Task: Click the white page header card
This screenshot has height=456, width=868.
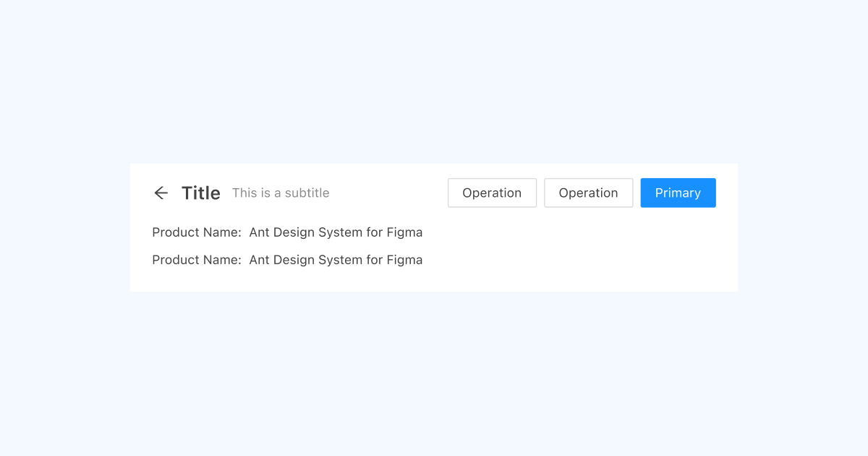Action: [434, 282]
